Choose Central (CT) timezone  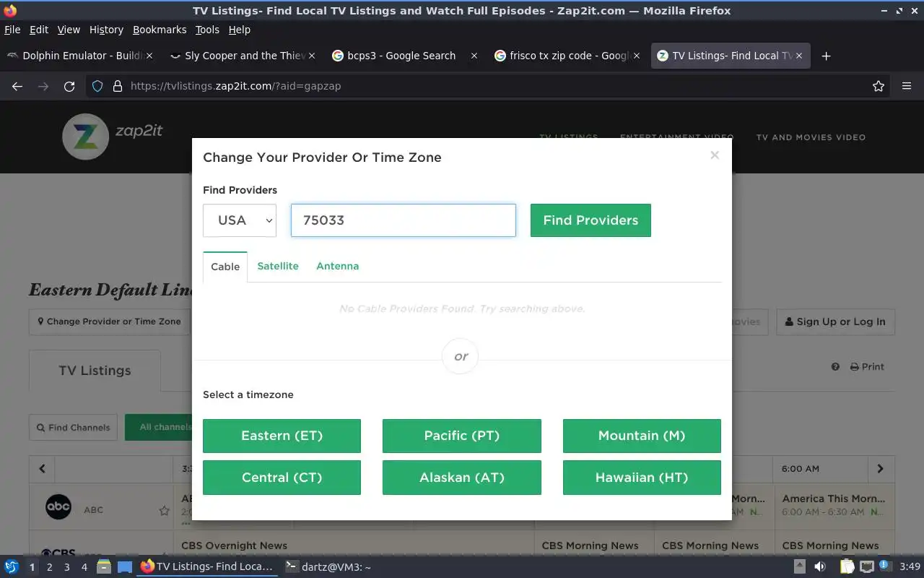tap(282, 478)
